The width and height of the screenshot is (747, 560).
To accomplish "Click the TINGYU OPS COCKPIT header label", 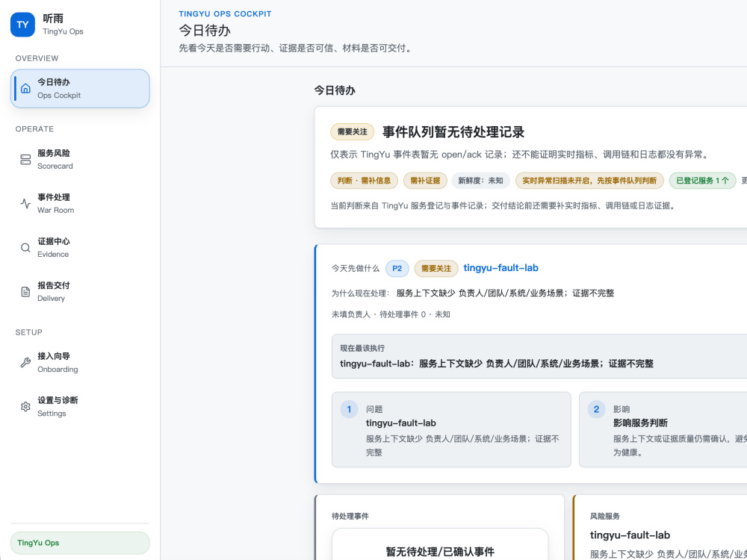I will point(225,13).
